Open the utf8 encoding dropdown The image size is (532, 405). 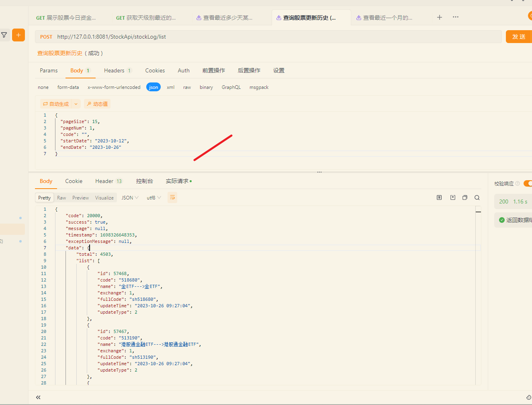point(154,197)
